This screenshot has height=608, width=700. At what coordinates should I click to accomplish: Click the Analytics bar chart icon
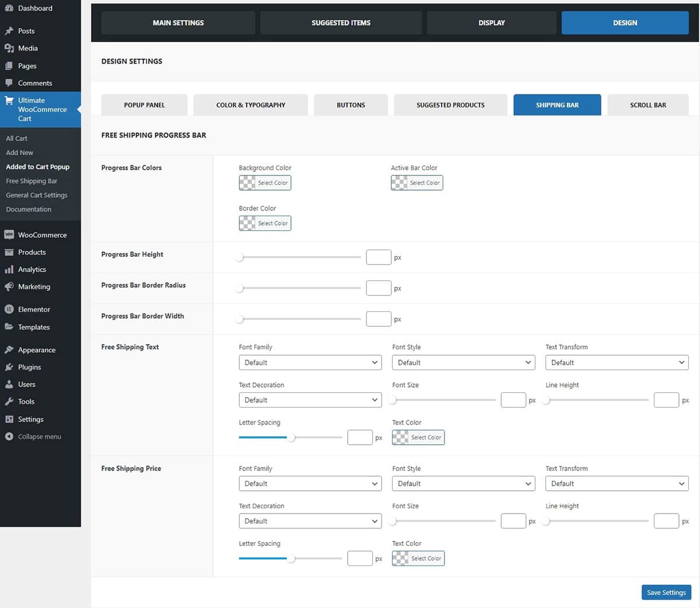[x=9, y=269]
